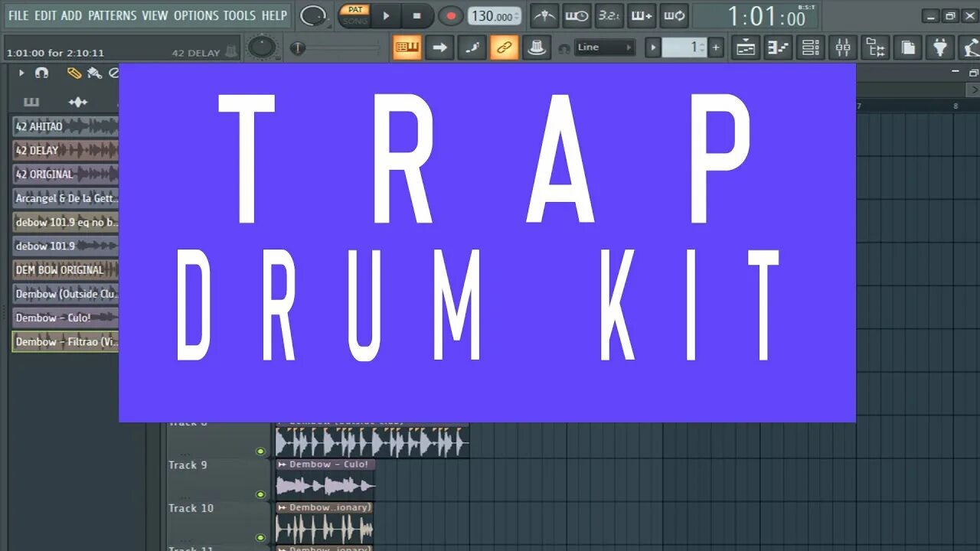Click the round knob left of PAT/SONG
Image resolution: width=980 pixels, height=551 pixels.
point(312,15)
